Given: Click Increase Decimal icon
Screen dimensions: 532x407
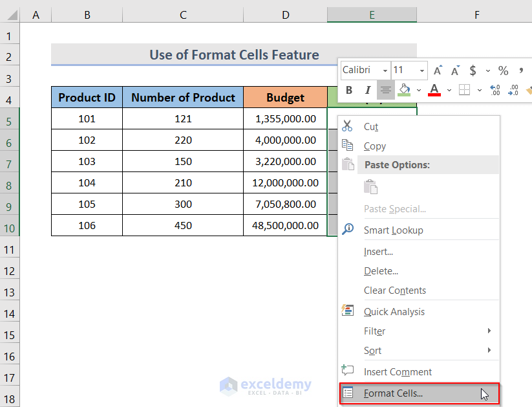Looking at the screenshot, I should click(495, 90).
